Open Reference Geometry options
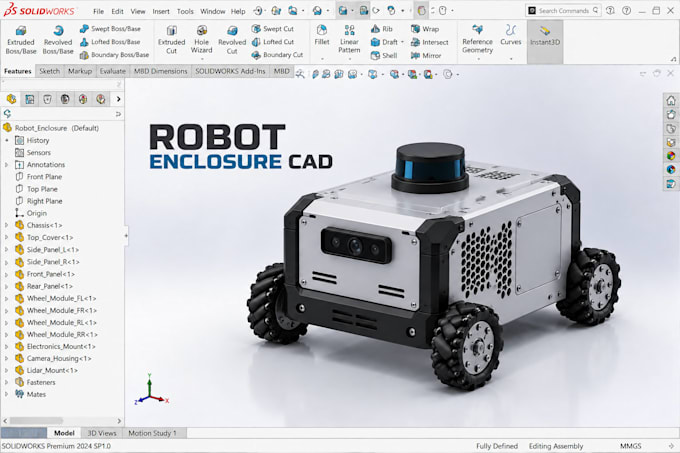 477,39
